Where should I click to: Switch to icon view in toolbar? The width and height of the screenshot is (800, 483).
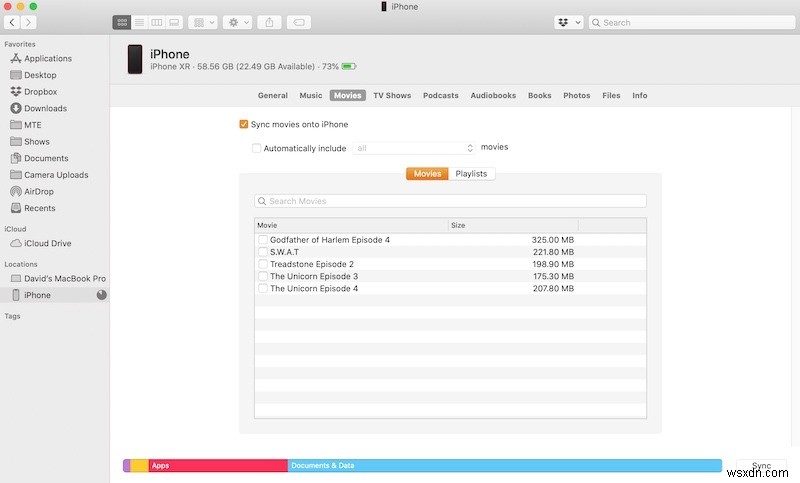point(122,22)
